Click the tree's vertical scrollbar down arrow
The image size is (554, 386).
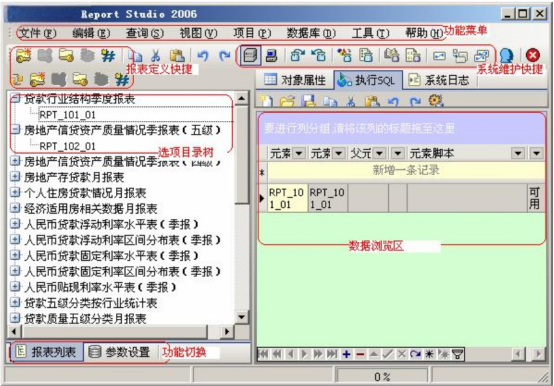242,316
